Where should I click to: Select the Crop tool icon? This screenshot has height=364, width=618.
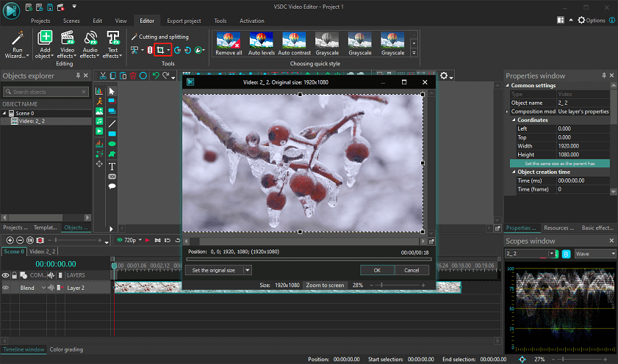[x=160, y=50]
